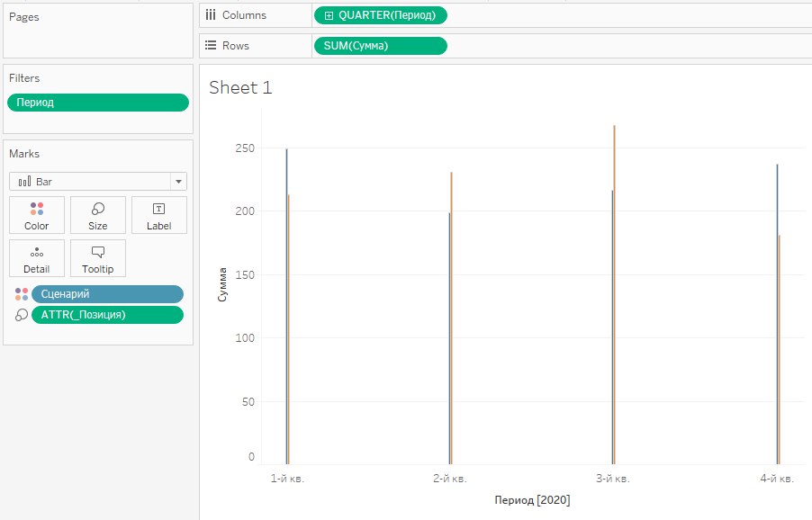The image size is (812, 520).
Task: Click the mark type dropdown arrow
Action: coord(178,182)
